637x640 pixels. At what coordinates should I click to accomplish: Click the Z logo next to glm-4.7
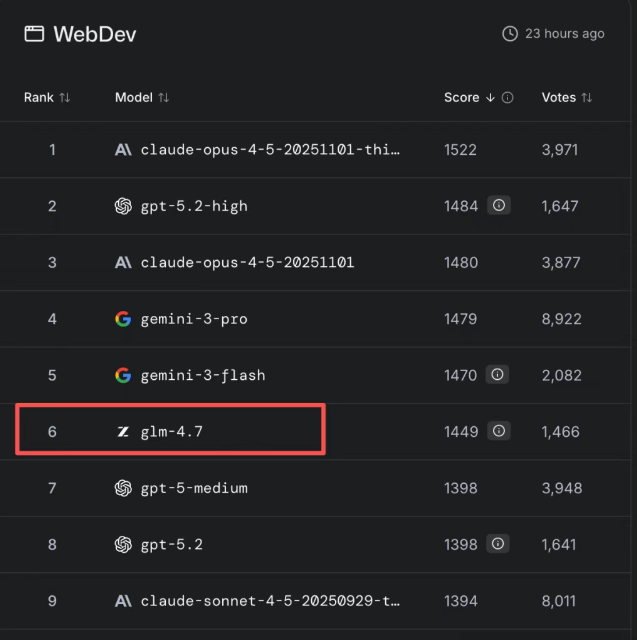coord(123,431)
